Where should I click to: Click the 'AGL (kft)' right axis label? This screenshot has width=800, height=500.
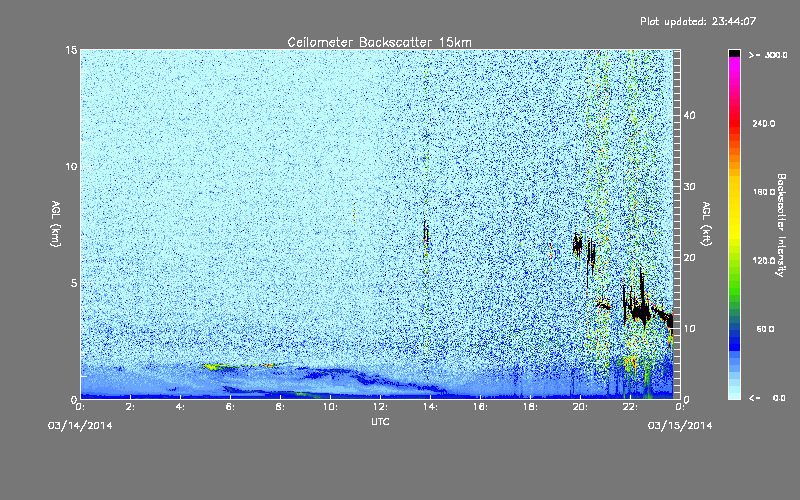706,223
